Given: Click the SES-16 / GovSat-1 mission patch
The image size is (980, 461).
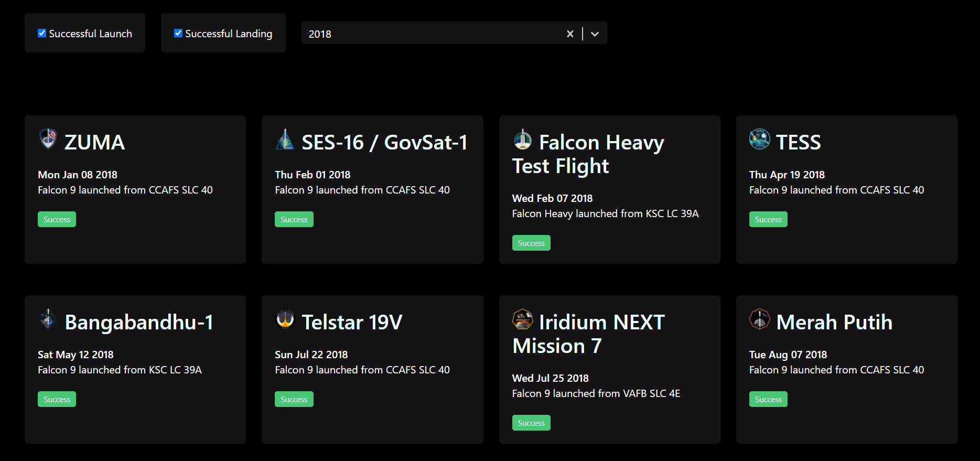Looking at the screenshot, I should pos(285,139).
